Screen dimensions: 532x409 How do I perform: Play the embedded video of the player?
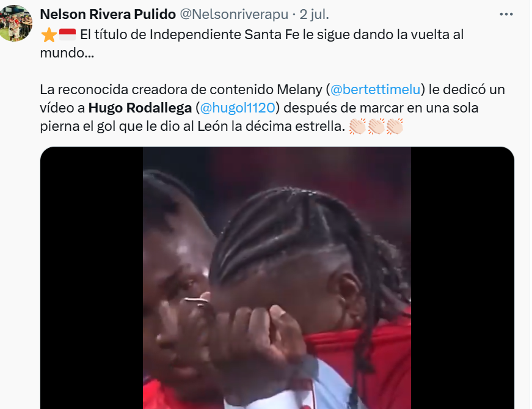(x=277, y=278)
